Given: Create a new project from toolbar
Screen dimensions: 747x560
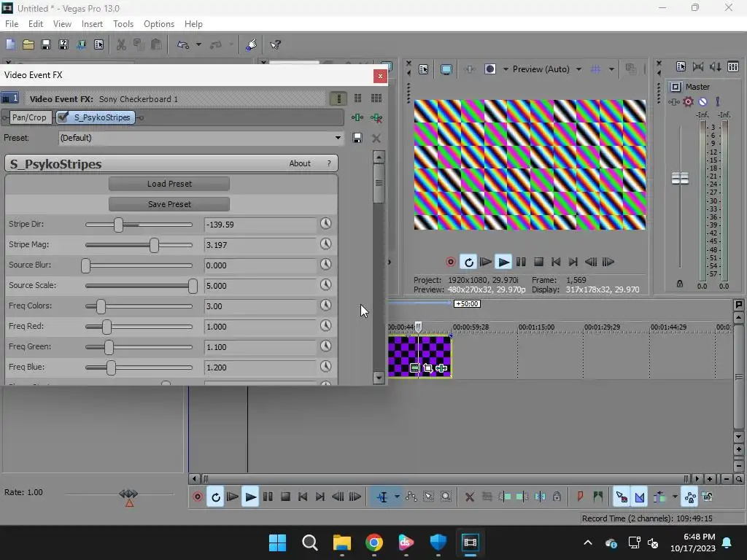Looking at the screenshot, I should (10, 44).
